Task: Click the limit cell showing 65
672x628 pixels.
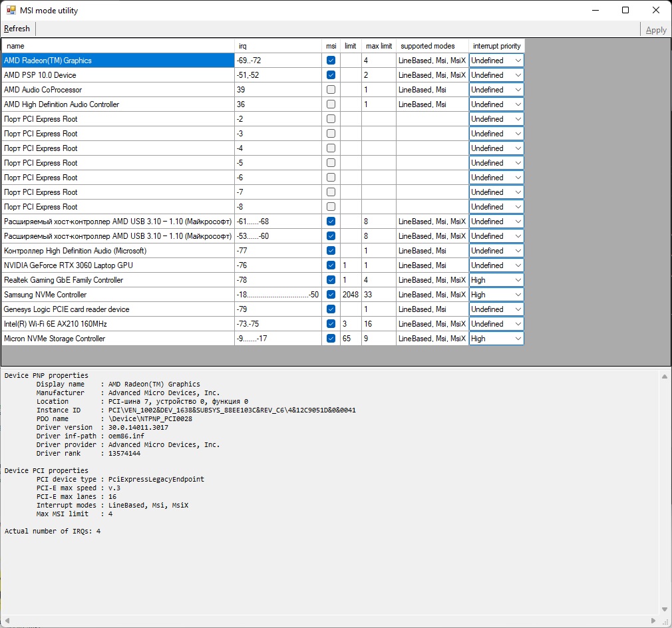Action: tap(351, 339)
